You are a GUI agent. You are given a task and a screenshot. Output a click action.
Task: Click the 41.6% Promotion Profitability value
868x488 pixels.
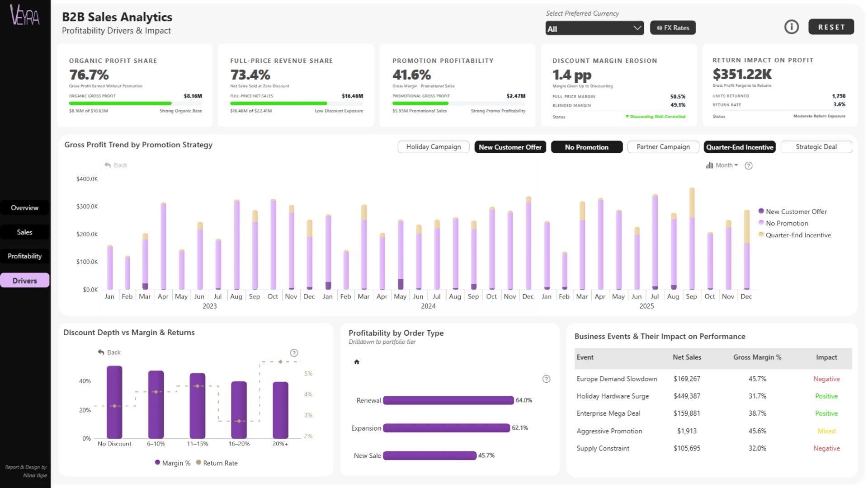coord(411,75)
